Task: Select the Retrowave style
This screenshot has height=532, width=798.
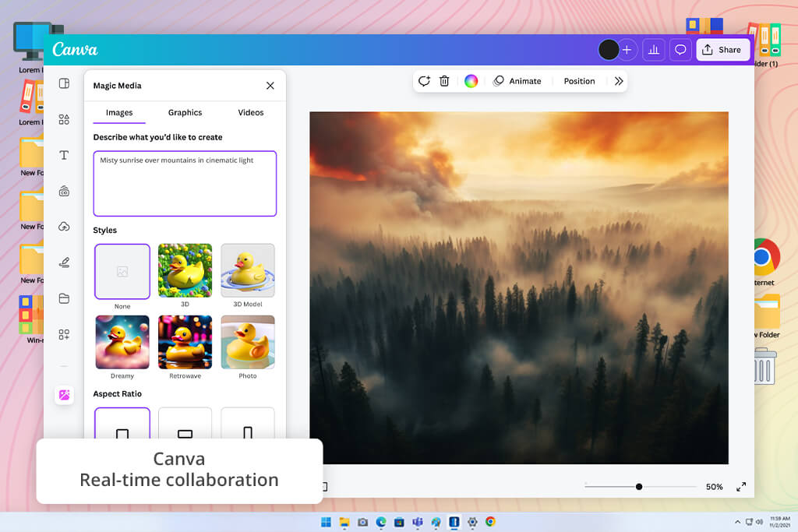Action: coord(185,342)
